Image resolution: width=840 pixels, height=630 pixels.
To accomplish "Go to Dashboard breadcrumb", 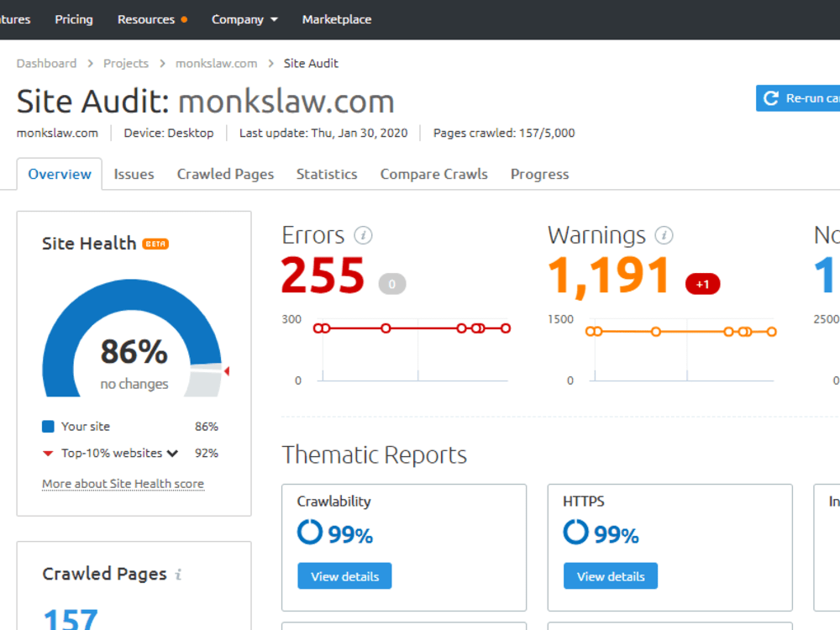I will [x=46, y=63].
